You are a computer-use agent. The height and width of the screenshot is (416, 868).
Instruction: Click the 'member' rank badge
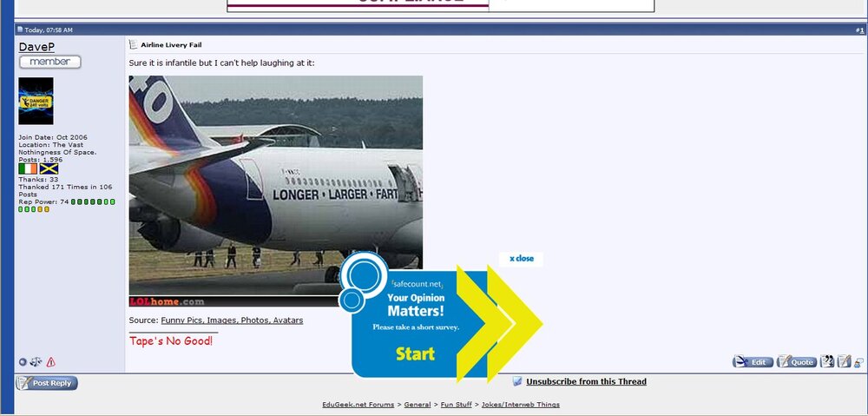point(49,62)
